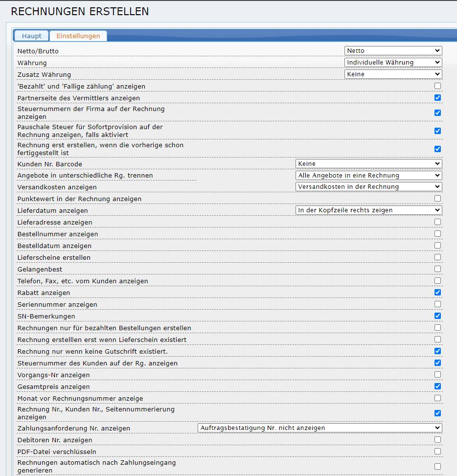Screen dimensions: 457x476
Task: Check the Debitoren Nr. anzeigen box
Action: point(437,440)
